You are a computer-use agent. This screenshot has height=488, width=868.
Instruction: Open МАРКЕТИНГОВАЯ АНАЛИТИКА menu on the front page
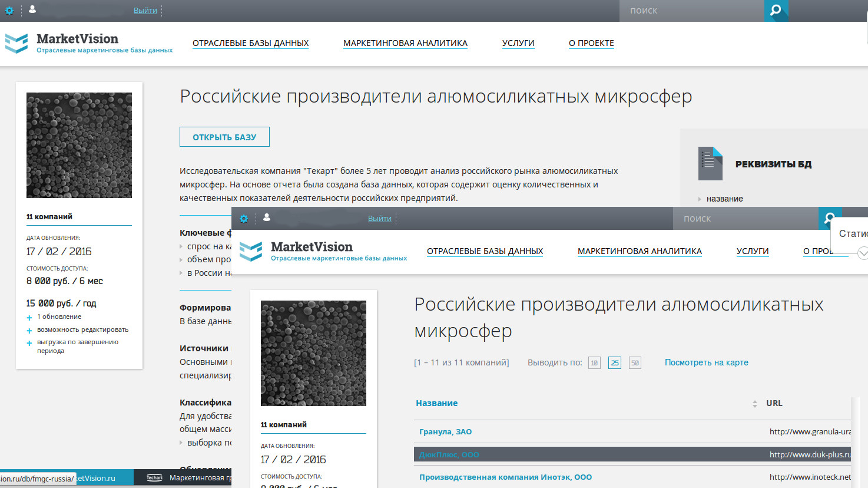pos(640,251)
